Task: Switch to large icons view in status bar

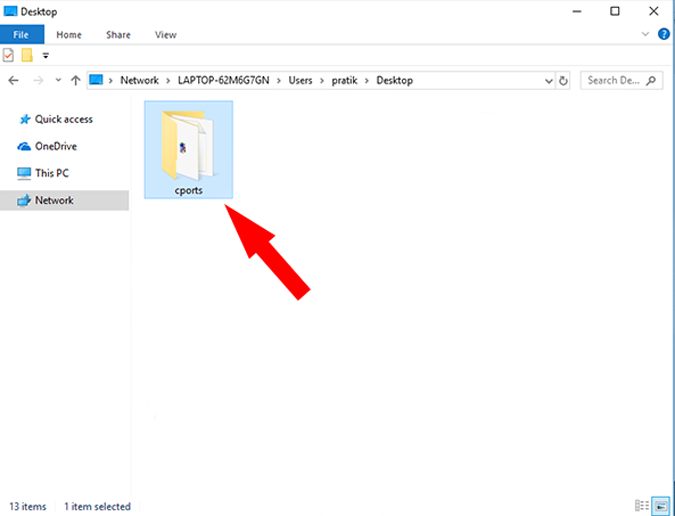Action: click(661, 506)
